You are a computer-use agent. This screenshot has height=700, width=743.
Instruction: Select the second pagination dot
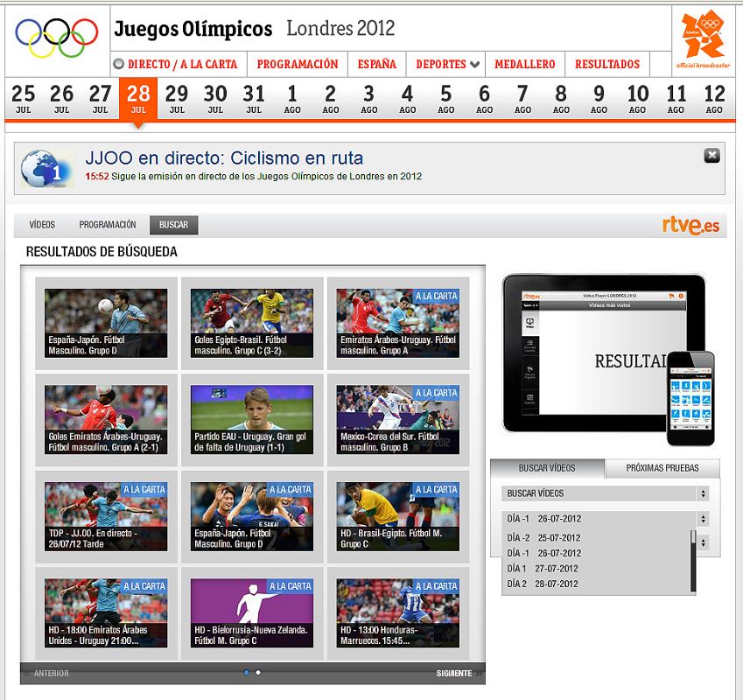(258, 672)
